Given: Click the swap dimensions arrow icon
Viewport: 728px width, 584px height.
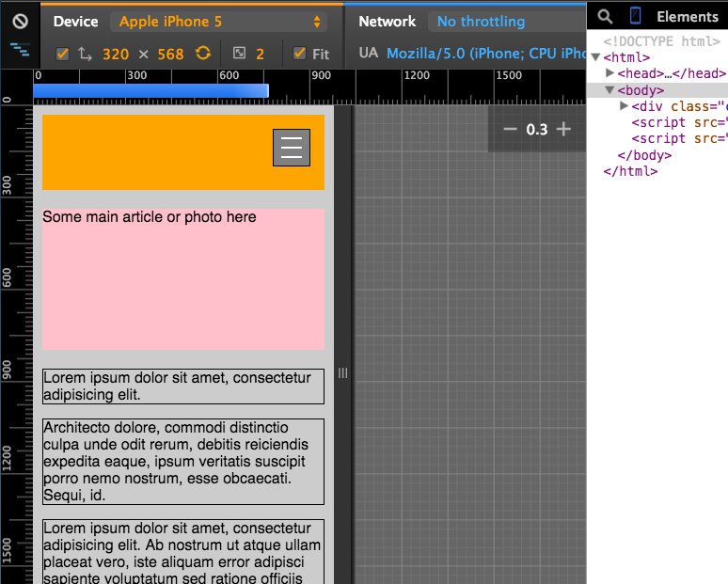Looking at the screenshot, I should click(x=85, y=54).
